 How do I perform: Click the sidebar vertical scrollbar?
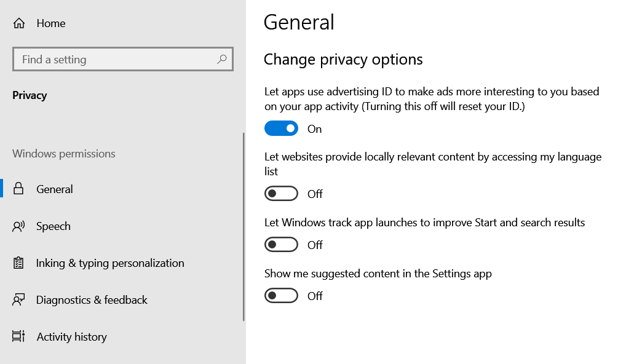(244, 228)
